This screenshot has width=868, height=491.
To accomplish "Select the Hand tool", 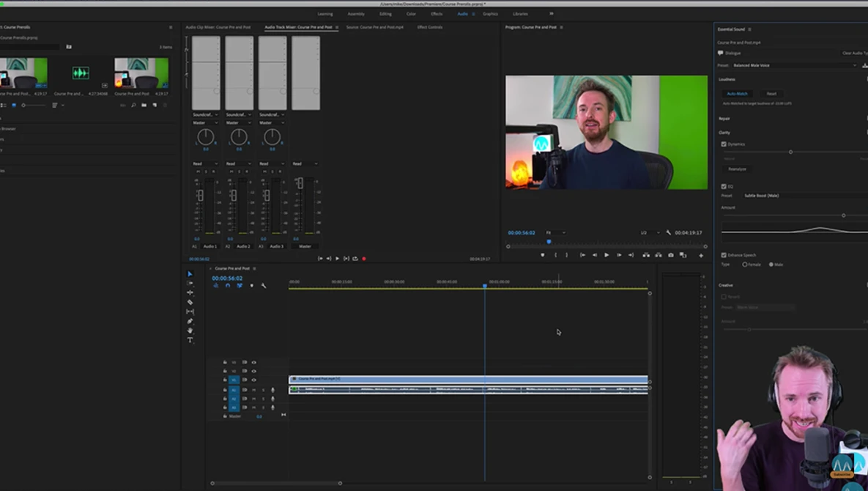I will (190, 331).
